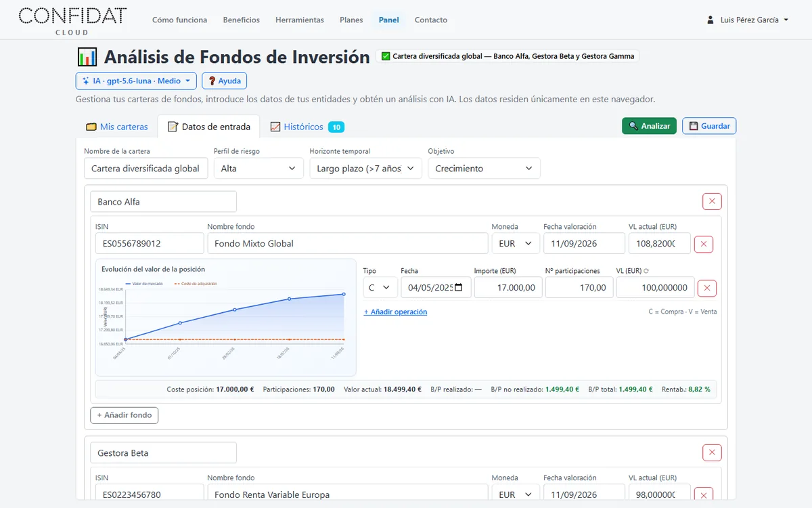Delete the Fondo Renta Variable Europa row
812x508 pixels.
(704, 495)
